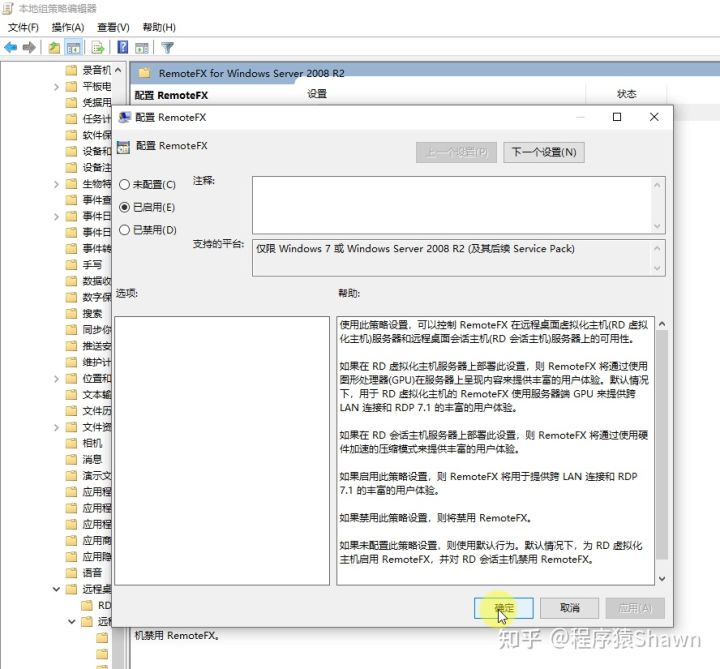The image size is (720, 669).
Task: Click the 下一个设置(N) button
Action: pos(544,152)
